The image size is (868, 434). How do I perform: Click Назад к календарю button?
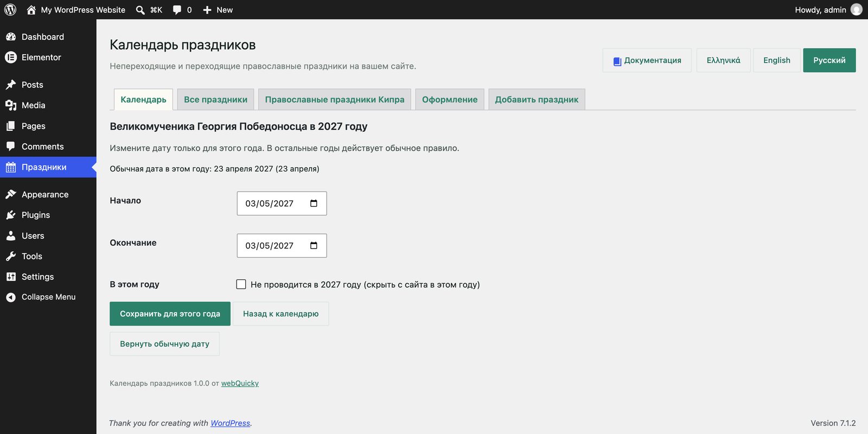(280, 314)
